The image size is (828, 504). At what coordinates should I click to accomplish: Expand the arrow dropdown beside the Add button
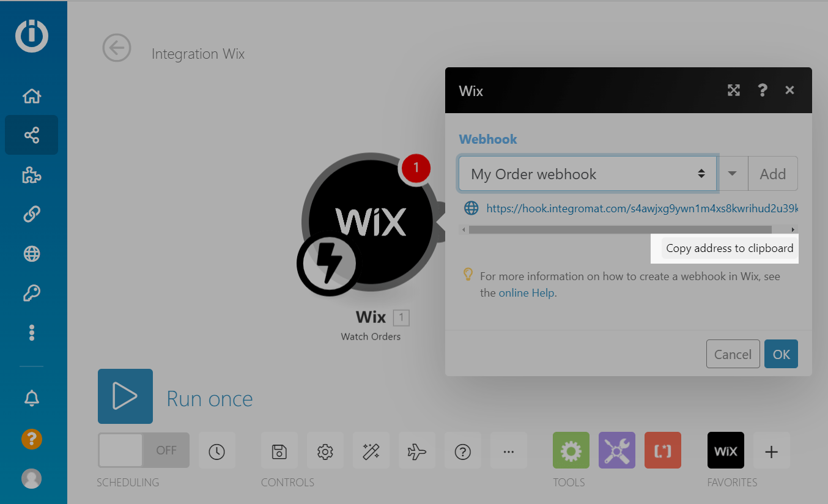(732, 174)
